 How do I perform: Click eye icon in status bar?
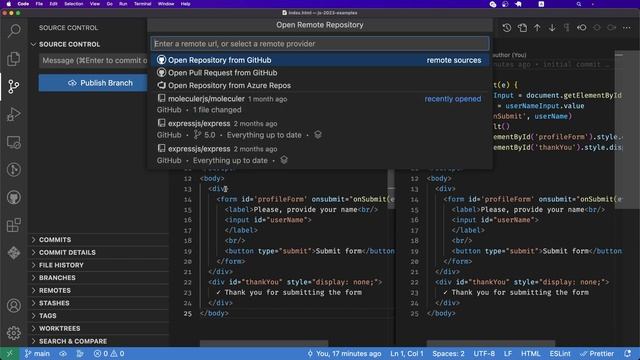pyautogui.click(x=63, y=353)
